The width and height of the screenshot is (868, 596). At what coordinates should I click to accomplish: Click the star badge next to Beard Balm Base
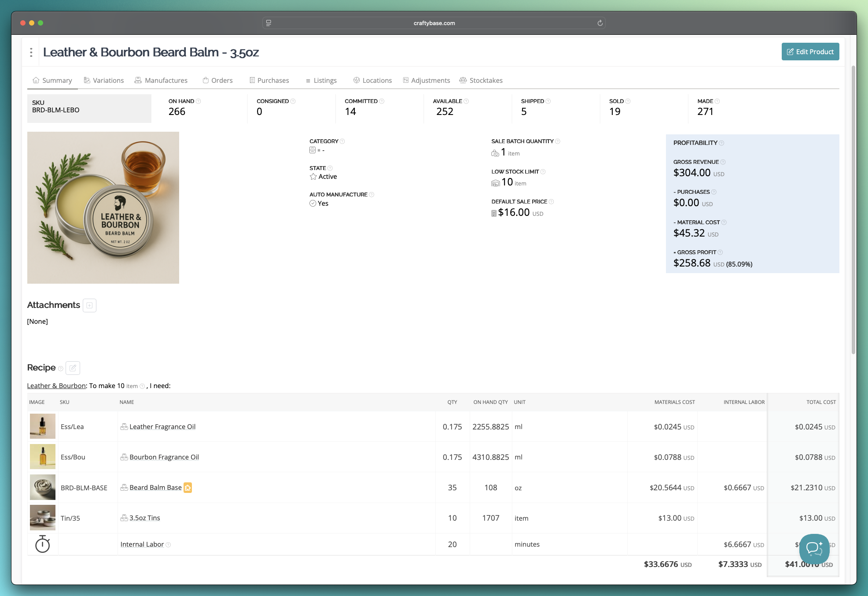click(188, 488)
